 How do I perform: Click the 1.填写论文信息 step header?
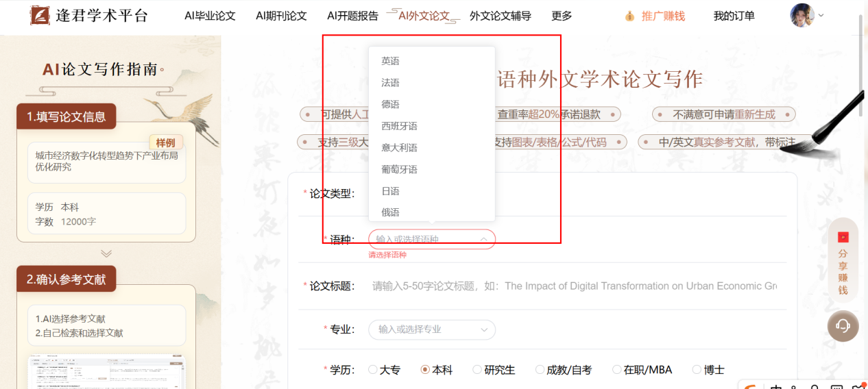pyautogui.click(x=67, y=116)
